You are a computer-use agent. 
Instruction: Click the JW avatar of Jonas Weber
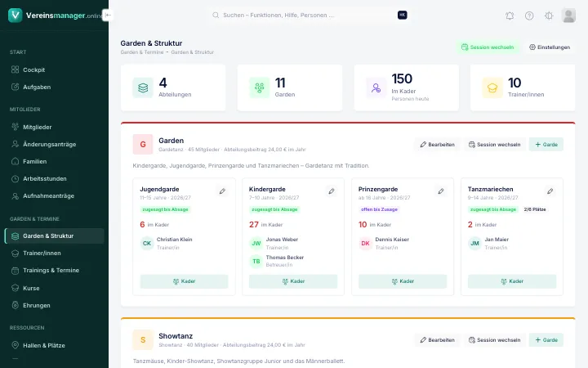(256, 244)
